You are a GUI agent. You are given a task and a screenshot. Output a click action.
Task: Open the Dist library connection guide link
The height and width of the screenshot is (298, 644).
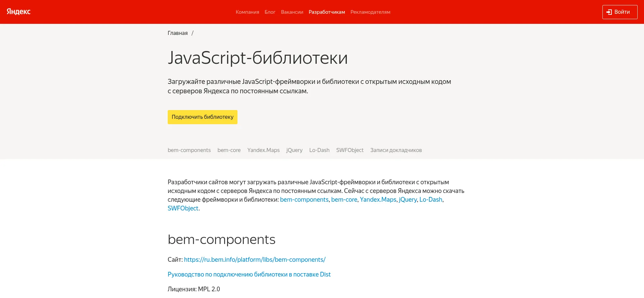pos(249,274)
